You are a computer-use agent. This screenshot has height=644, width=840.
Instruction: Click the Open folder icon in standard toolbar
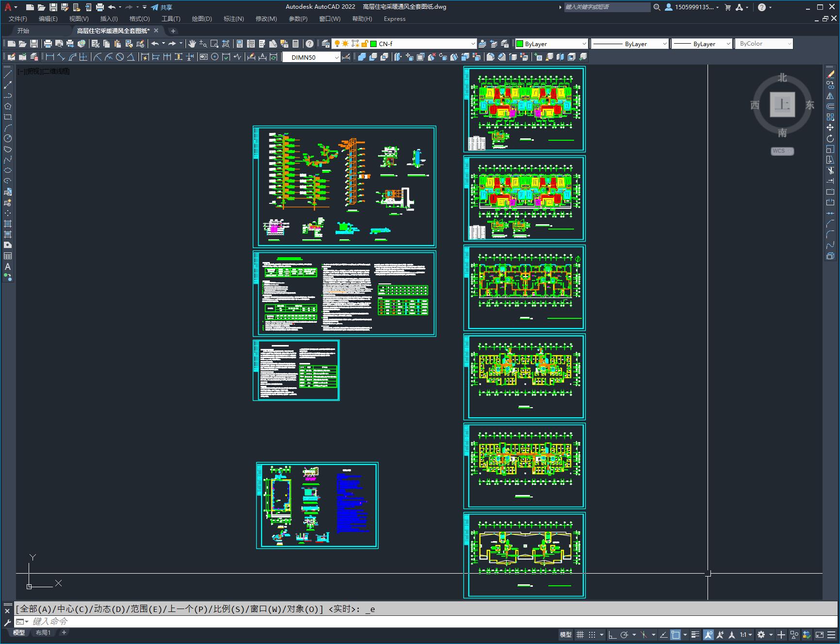22,44
